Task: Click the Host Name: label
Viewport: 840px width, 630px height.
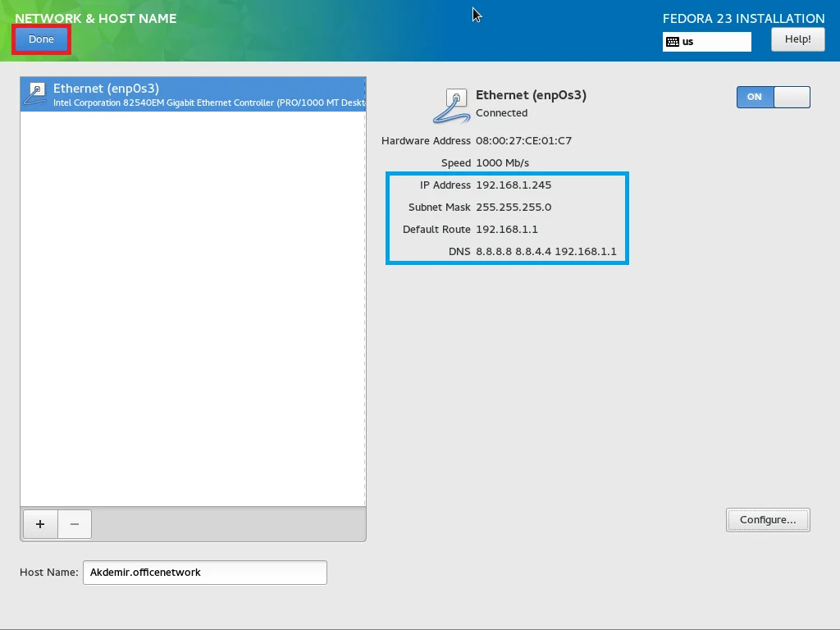Action: [x=48, y=572]
